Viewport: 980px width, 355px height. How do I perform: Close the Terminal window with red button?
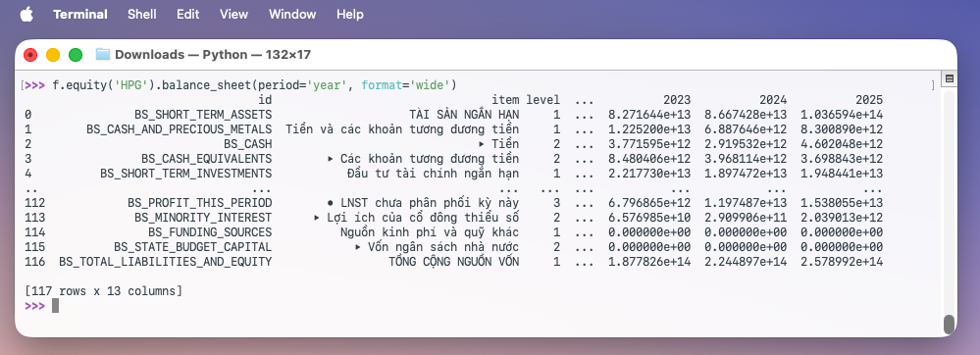(x=30, y=55)
